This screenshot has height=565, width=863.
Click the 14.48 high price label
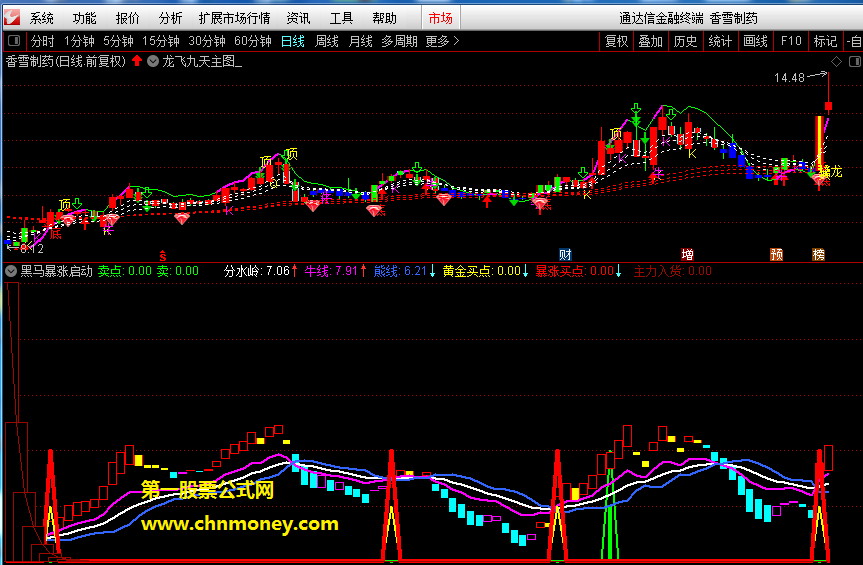(x=789, y=78)
